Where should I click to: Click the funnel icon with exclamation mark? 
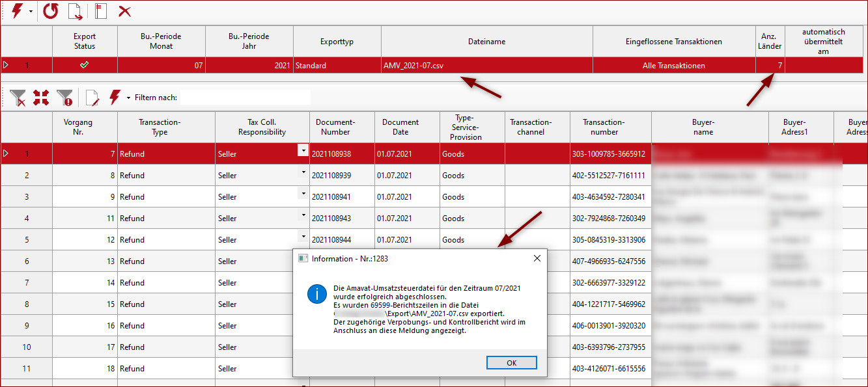click(64, 98)
